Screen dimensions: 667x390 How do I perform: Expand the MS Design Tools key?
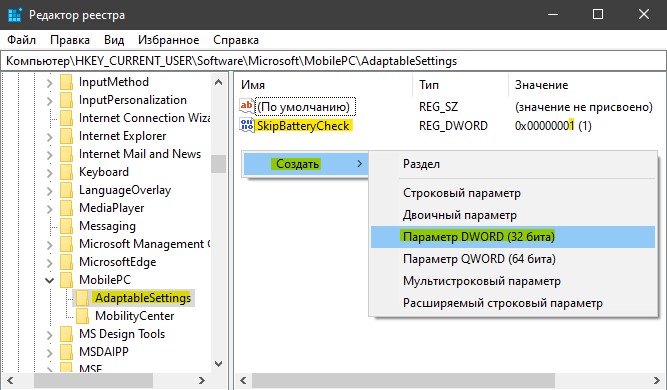(x=50, y=335)
